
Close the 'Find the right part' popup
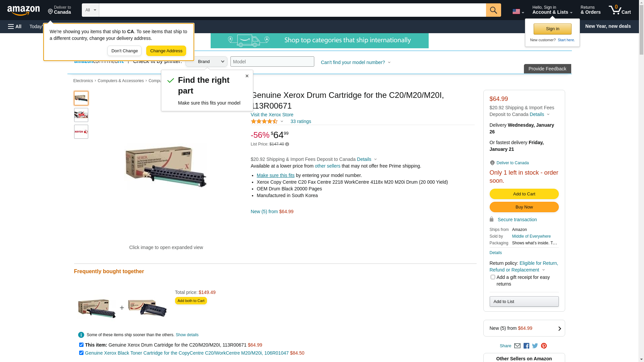(x=247, y=76)
